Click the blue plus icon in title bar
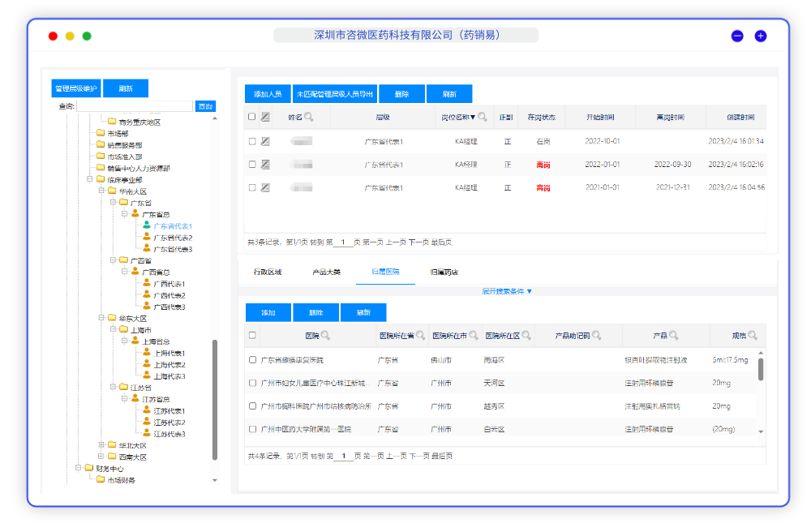The image size is (811, 532). coord(761,36)
